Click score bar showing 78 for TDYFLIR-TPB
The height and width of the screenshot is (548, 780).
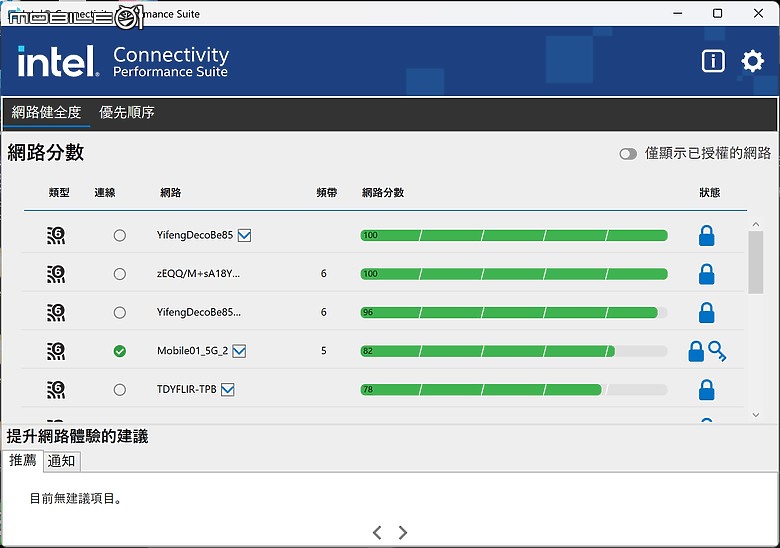click(x=514, y=389)
